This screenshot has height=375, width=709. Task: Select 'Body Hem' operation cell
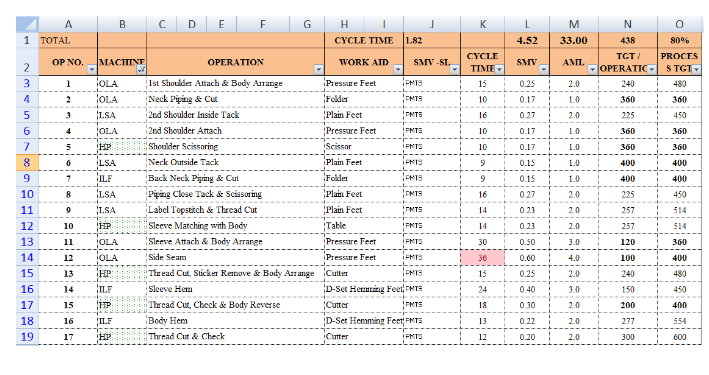[x=236, y=321]
